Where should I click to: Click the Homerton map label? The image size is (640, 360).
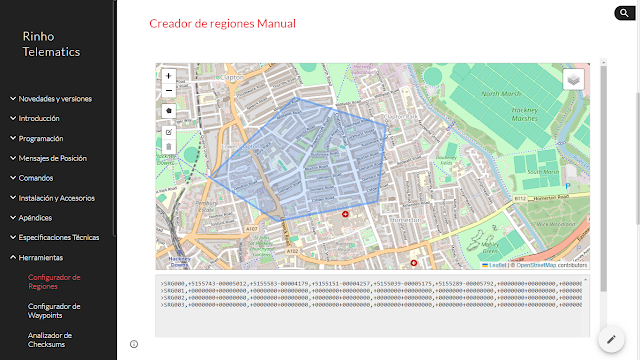(x=405, y=220)
